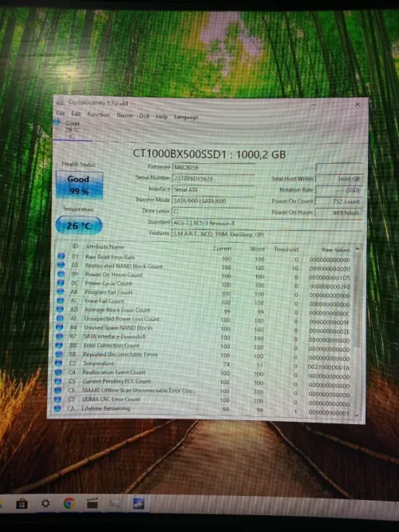Click status icon for Reported Uncorrectable Errors
Image resolution: width=399 pixels, height=532 pixels.
click(58, 354)
